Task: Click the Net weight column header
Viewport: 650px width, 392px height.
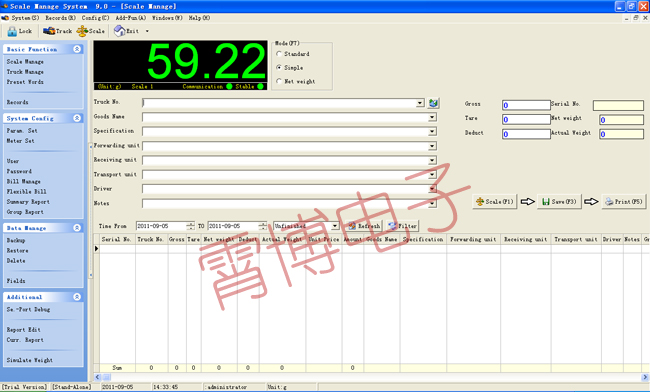Action: point(219,240)
